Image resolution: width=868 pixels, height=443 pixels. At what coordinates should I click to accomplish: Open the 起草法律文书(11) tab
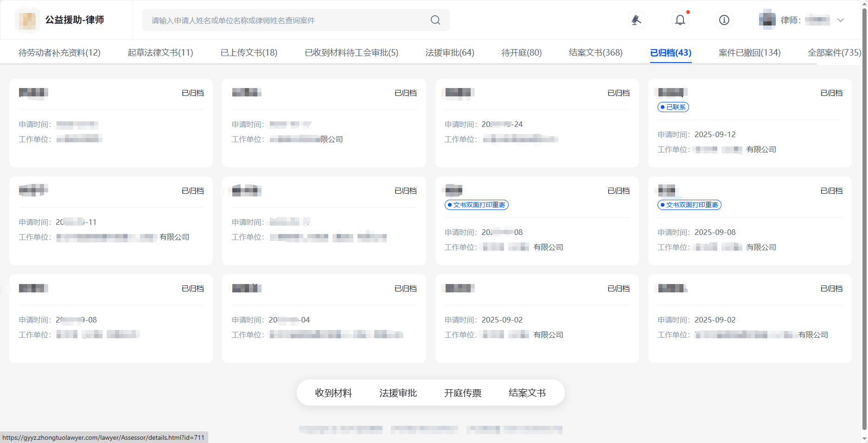(160, 53)
